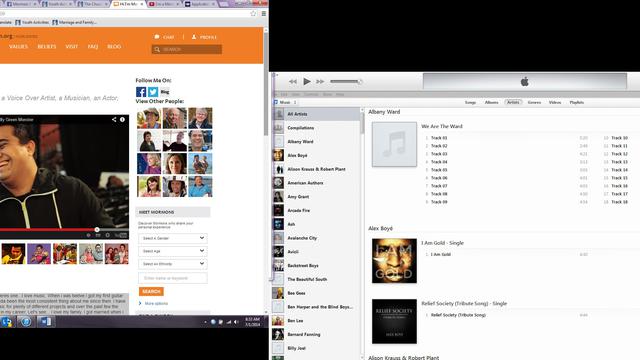Open the More options link

pyautogui.click(x=156, y=303)
